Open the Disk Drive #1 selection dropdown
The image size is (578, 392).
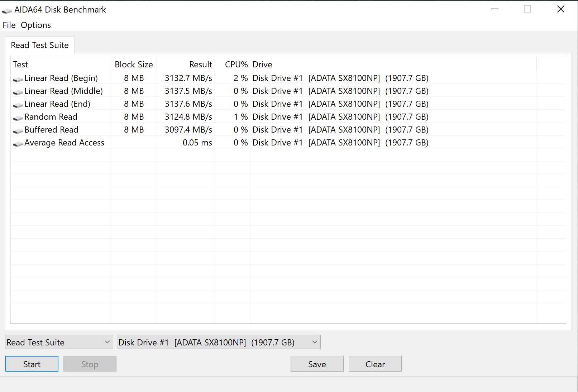click(219, 342)
